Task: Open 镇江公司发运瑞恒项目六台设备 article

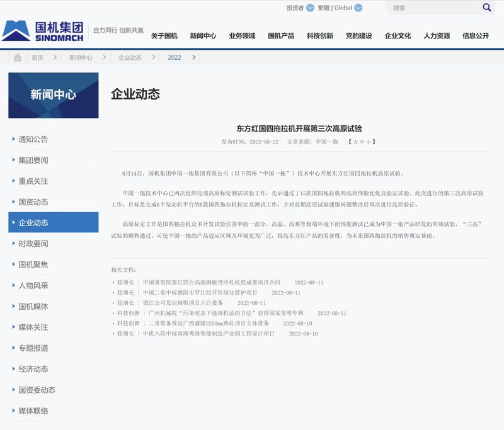Action: [183, 303]
